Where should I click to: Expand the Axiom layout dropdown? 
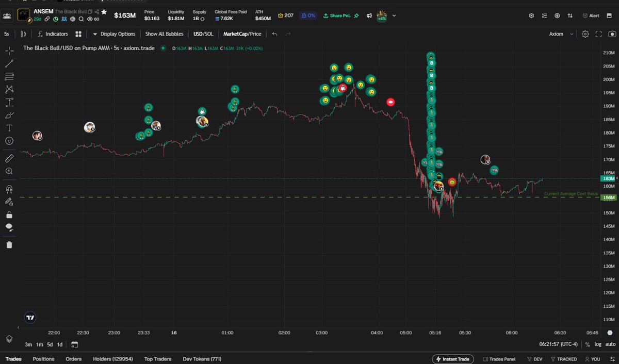point(561,34)
